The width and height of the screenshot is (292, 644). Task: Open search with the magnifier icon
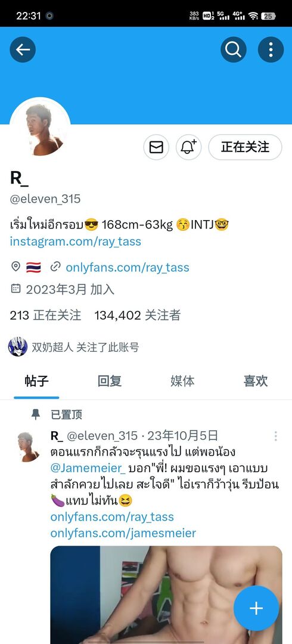point(233,49)
